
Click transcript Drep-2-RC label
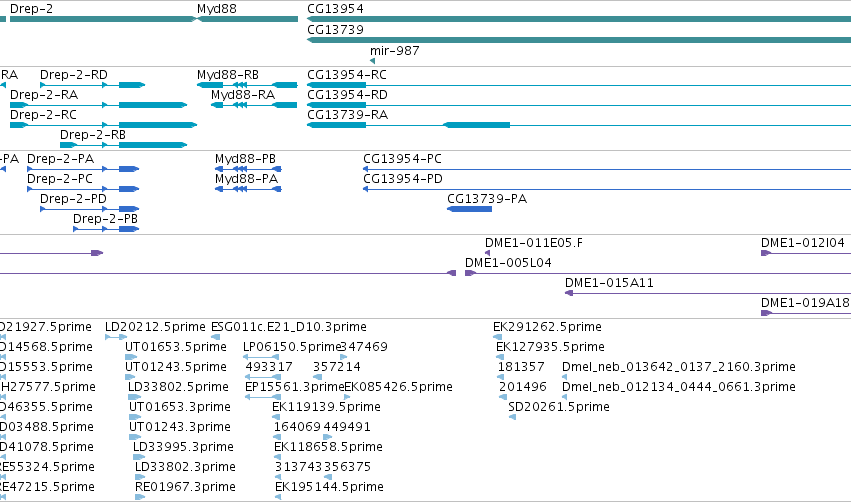43,115
